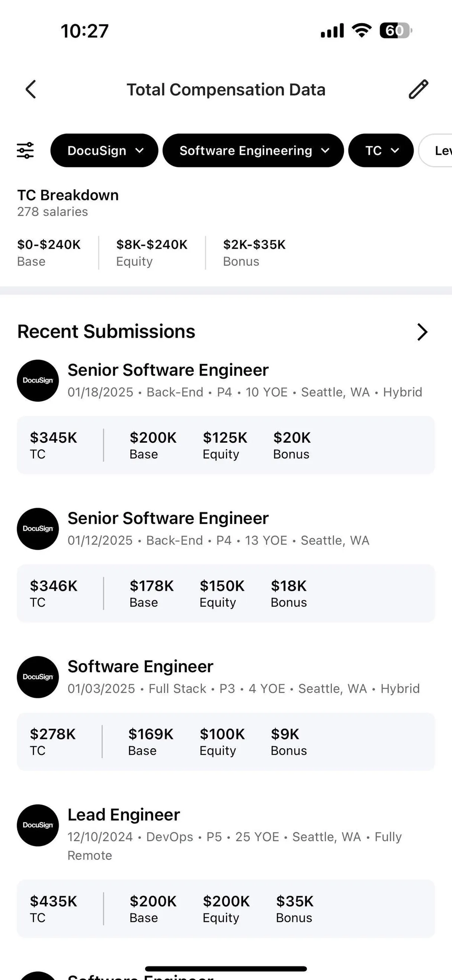This screenshot has height=980, width=452.
Task: Open the Recent Submissions heading
Action: click(x=106, y=331)
